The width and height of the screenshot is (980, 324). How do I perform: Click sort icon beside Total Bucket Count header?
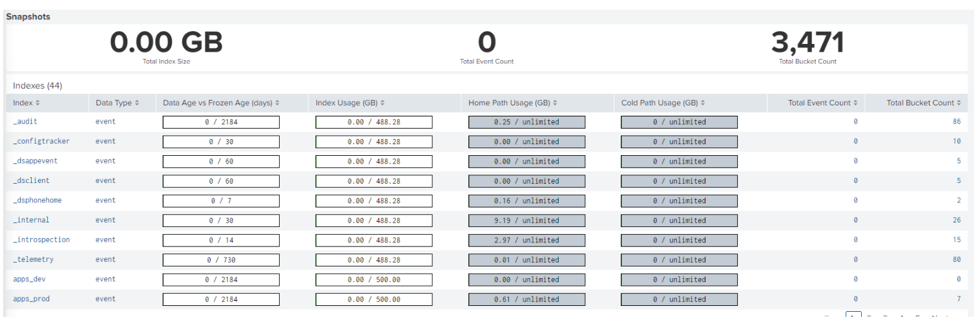click(959, 103)
